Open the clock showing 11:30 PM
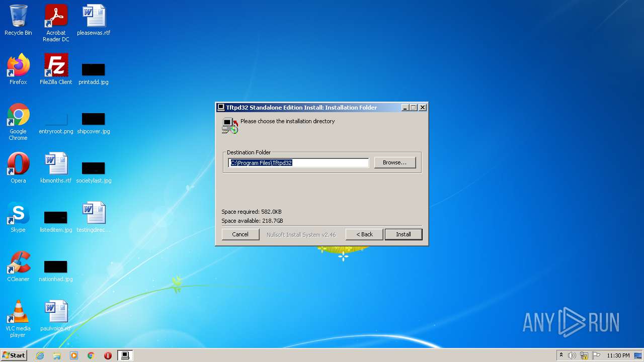Viewport: 644px width, 362px height. pos(618,355)
